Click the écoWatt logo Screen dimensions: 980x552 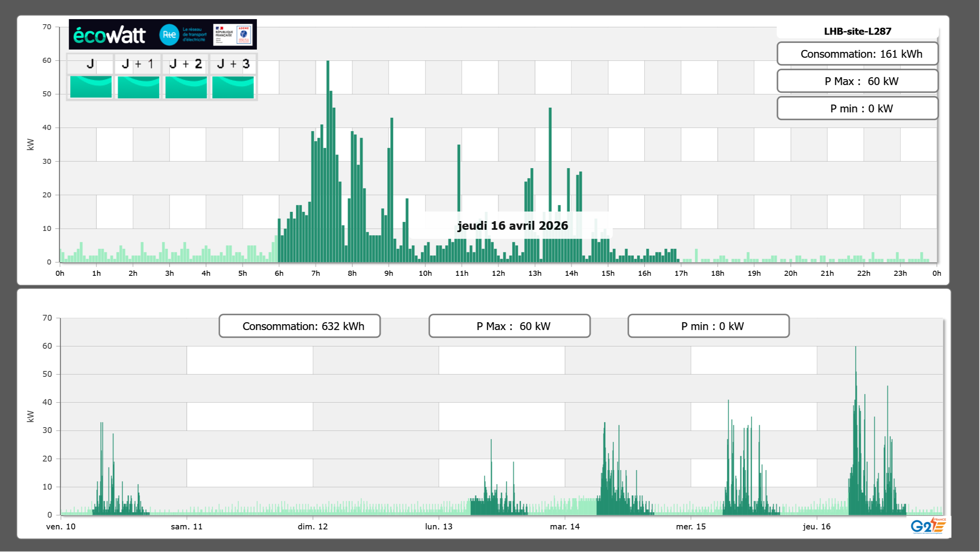tap(109, 35)
